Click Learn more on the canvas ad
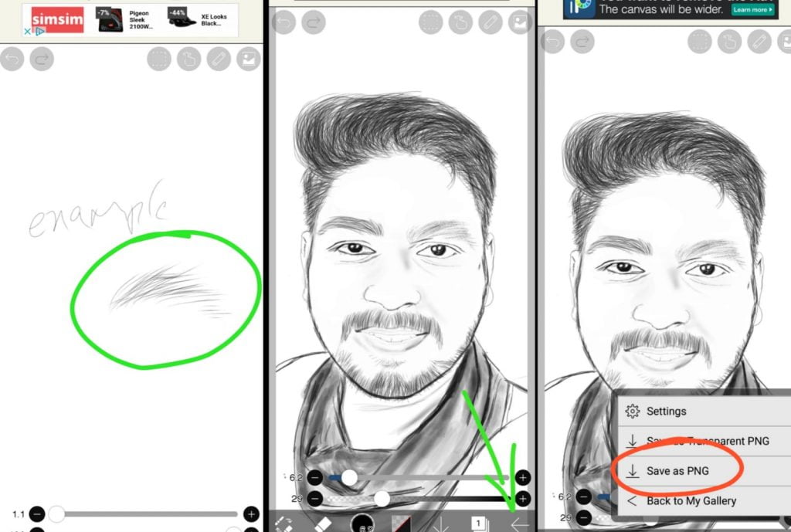791x532 pixels. point(753,10)
